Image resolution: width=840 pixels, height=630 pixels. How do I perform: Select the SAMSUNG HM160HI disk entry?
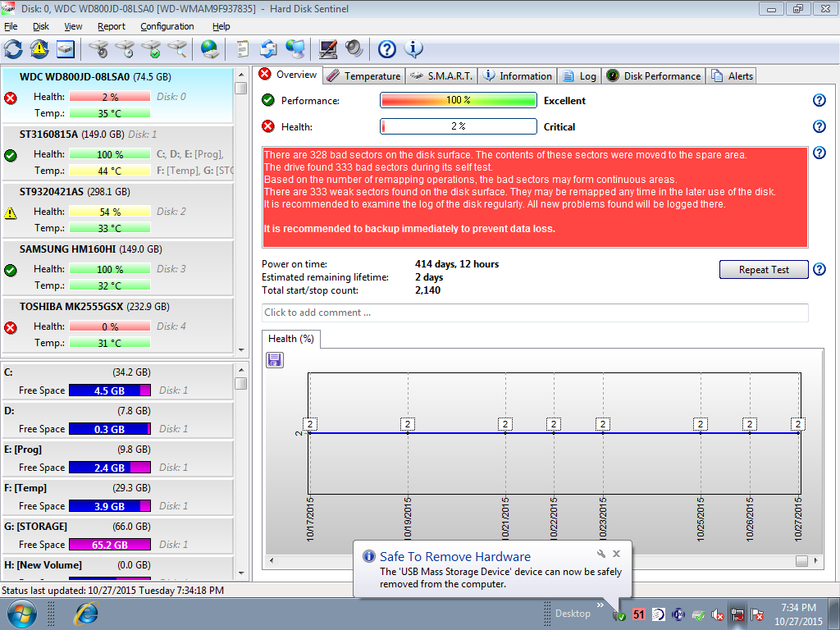tap(117, 267)
